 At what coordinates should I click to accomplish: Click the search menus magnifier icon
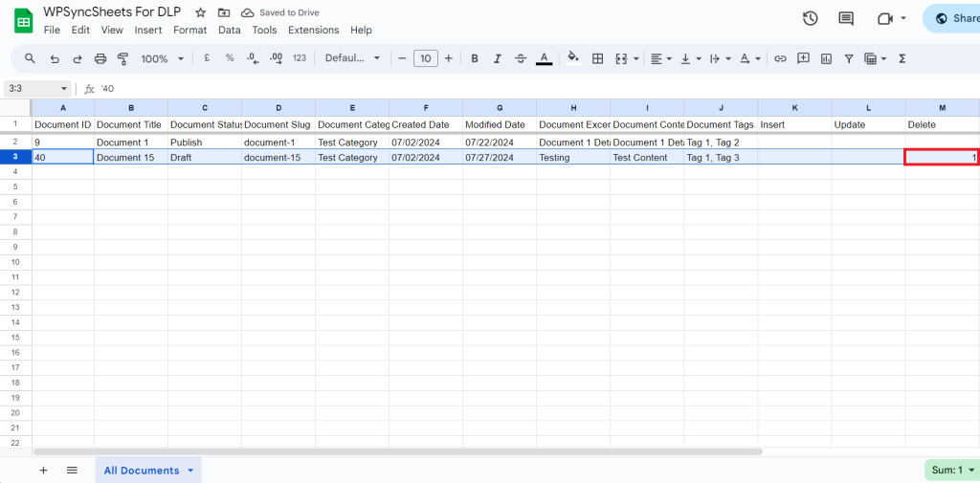pyautogui.click(x=30, y=58)
